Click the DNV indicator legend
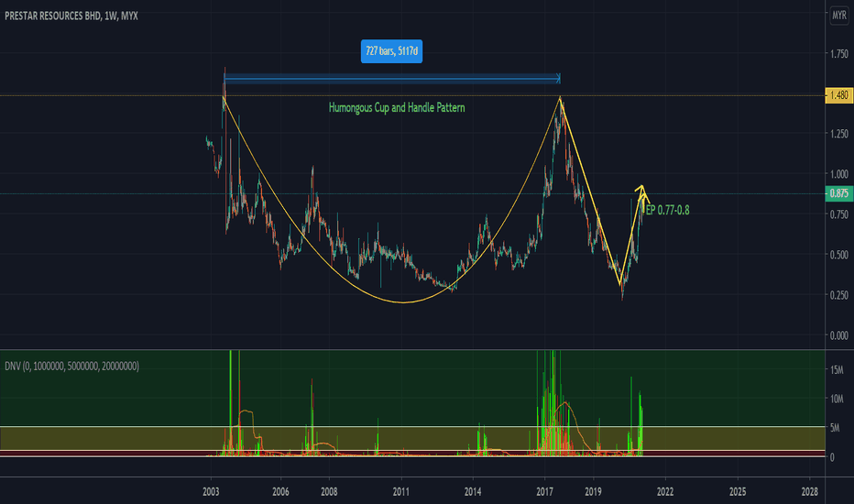This screenshot has height=504, width=854. (x=71, y=367)
